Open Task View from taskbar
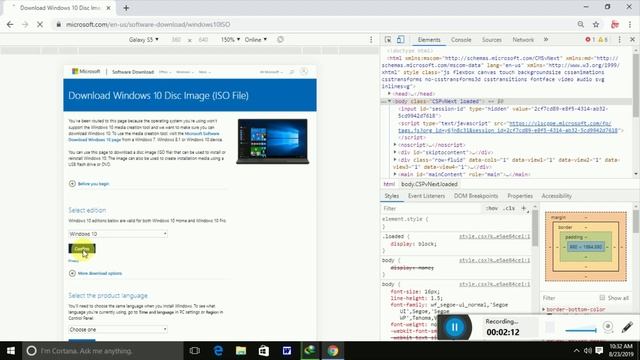 (x=195, y=351)
